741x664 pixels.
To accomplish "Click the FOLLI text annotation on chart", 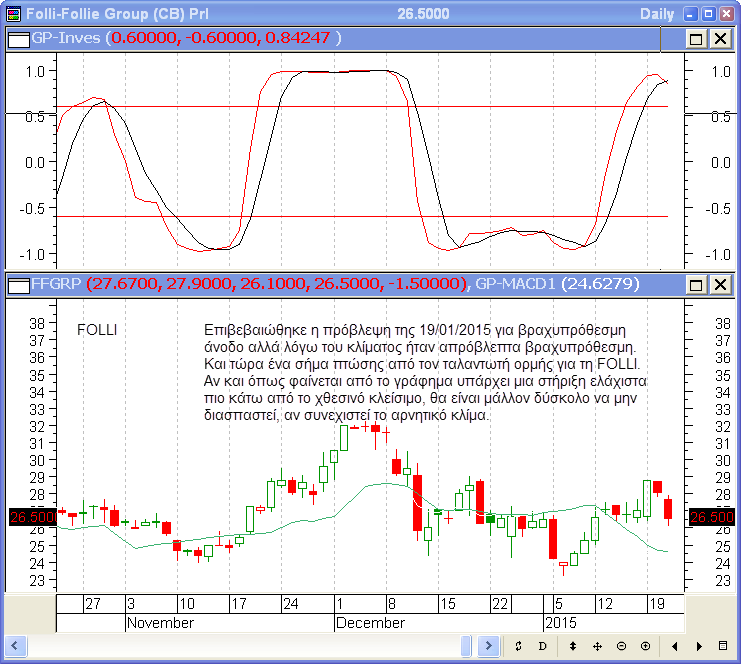I will pyautogui.click(x=97, y=330).
